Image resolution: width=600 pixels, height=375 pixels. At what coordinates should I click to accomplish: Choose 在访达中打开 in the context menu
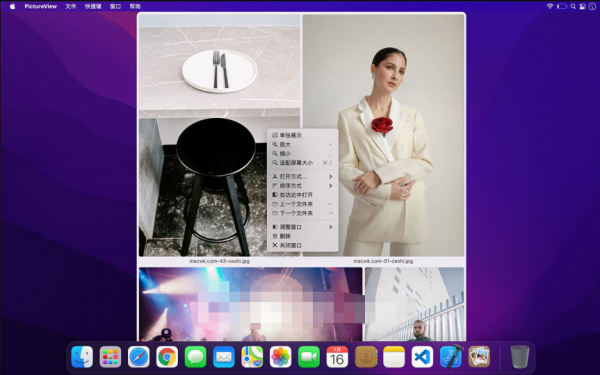[x=302, y=195]
